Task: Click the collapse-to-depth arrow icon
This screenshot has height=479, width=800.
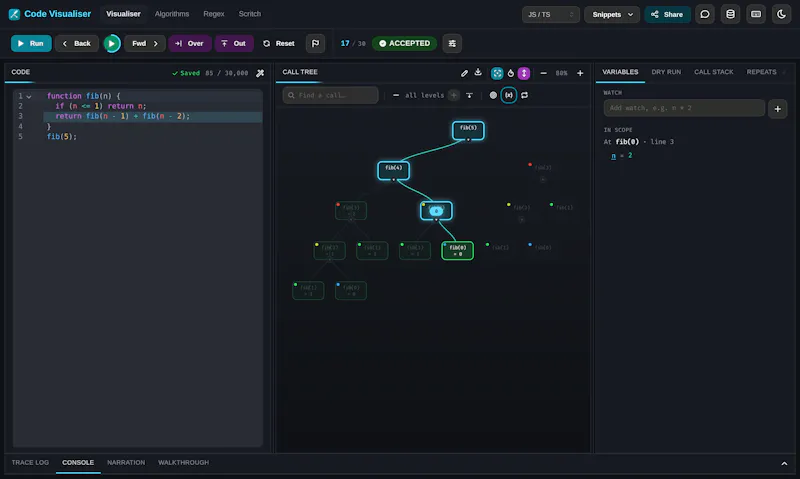Action: pyautogui.click(x=469, y=95)
